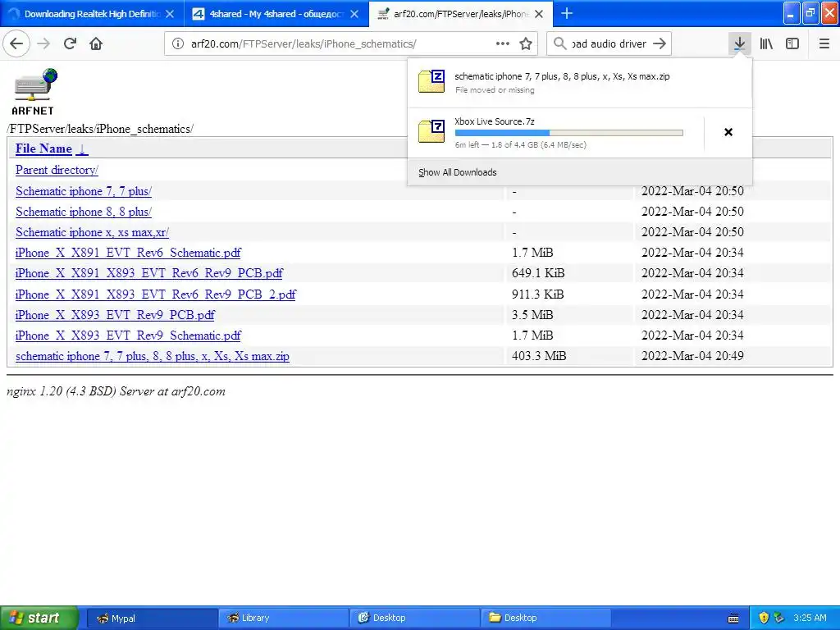Download schematic iphone 7, 7 plus, 8 zip link
This screenshot has width=840, height=630.
point(152,356)
